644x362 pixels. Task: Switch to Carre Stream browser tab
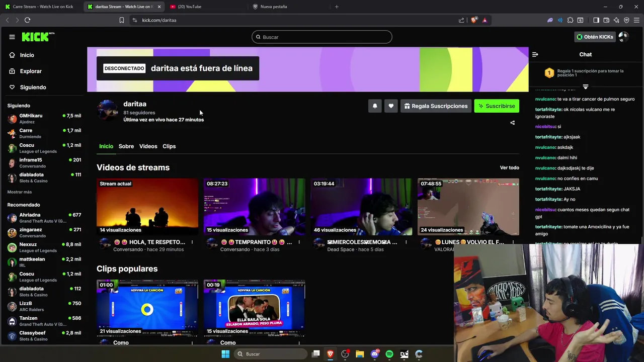(41, 7)
